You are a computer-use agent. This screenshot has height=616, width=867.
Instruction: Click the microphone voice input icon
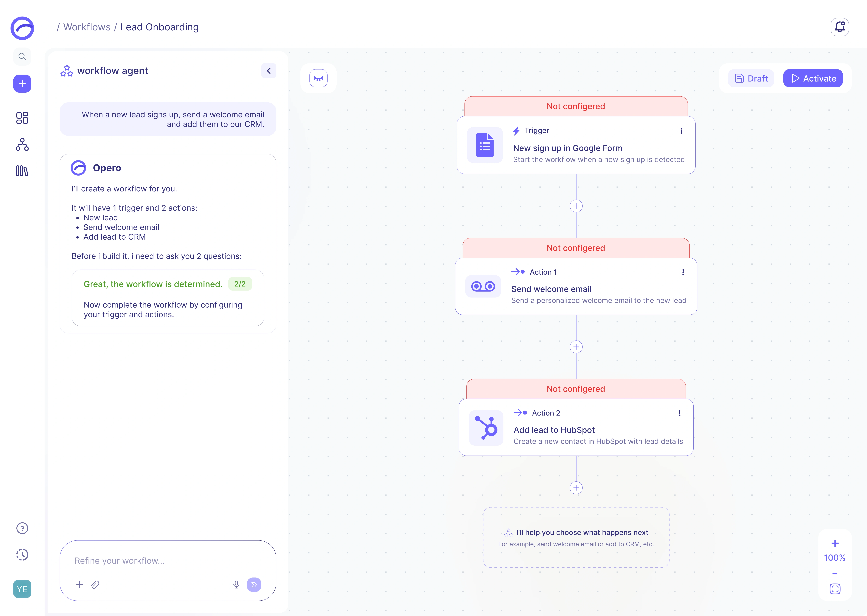pyautogui.click(x=236, y=585)
